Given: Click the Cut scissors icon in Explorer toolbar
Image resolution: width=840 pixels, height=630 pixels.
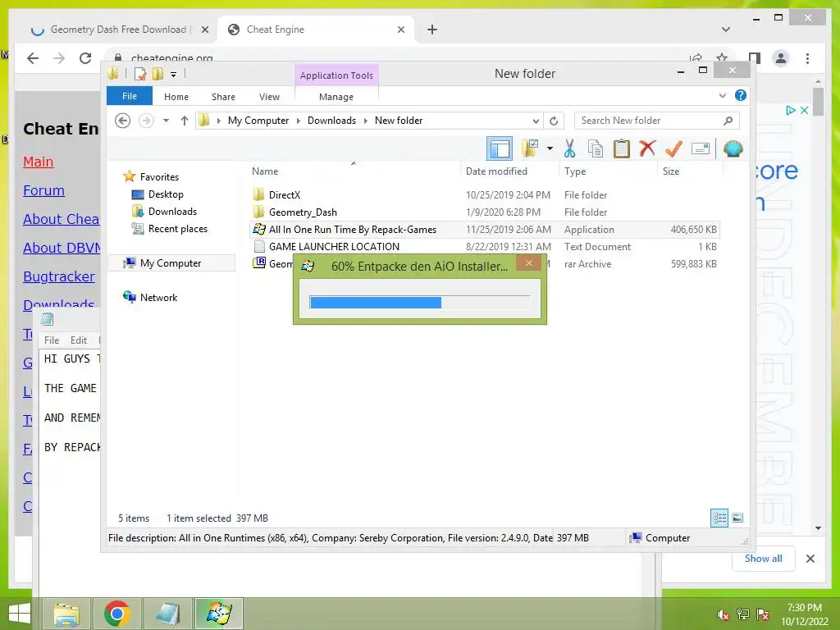Looking at the screenshot, I should tap(569, 149).
